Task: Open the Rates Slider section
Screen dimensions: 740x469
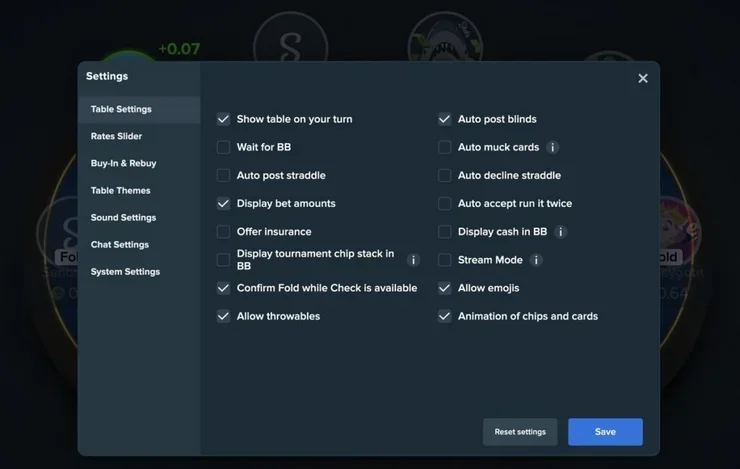Action: (x=117, y=136)
